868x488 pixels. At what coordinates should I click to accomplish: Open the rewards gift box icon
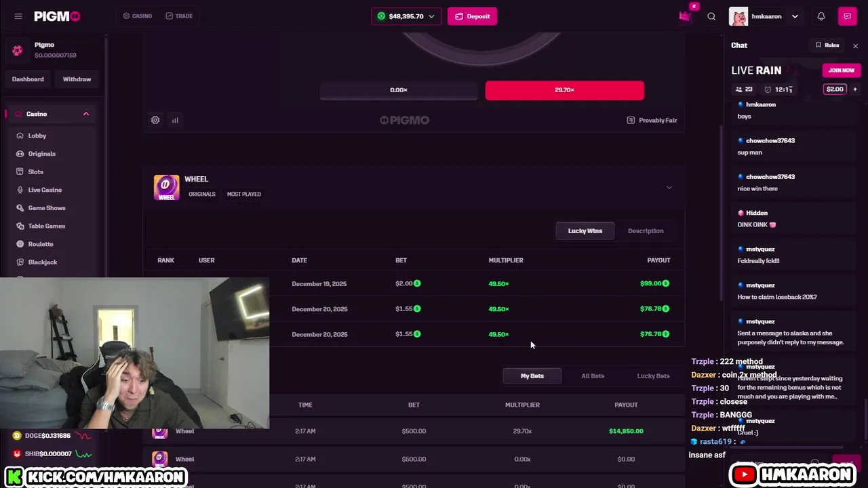click(685, 16)
